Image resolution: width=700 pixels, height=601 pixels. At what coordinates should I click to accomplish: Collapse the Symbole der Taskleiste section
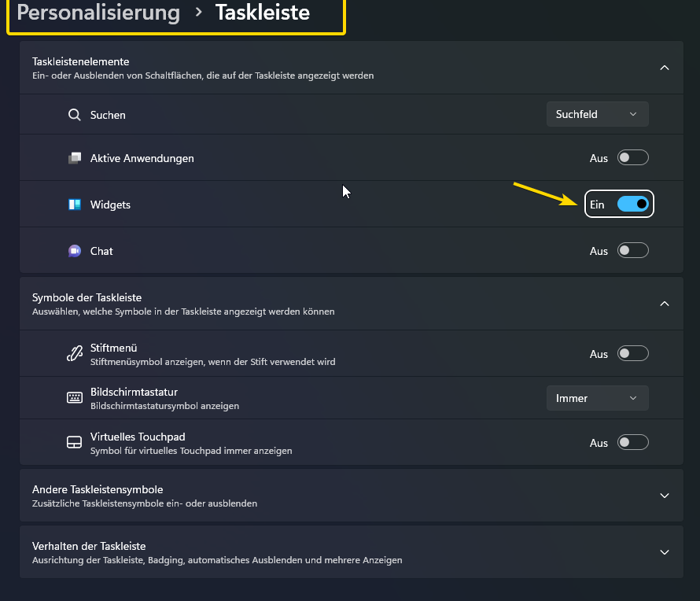click(665, 304)
